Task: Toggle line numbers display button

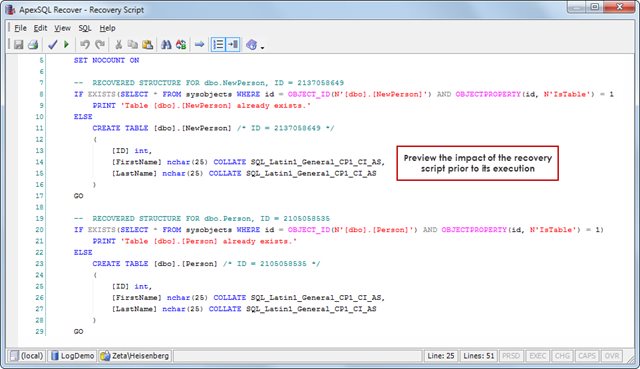Action: click(x=218, y=44)
